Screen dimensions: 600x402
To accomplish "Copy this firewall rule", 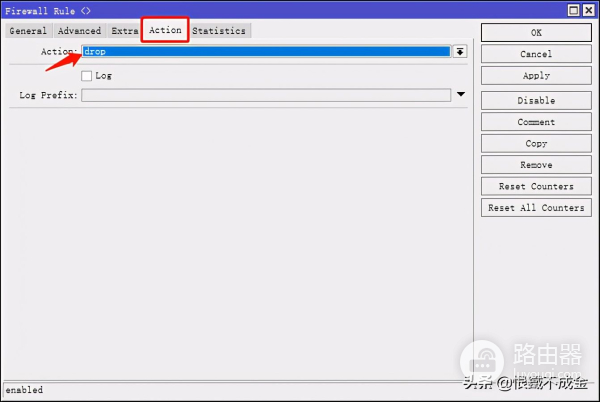I will (536, 143).
